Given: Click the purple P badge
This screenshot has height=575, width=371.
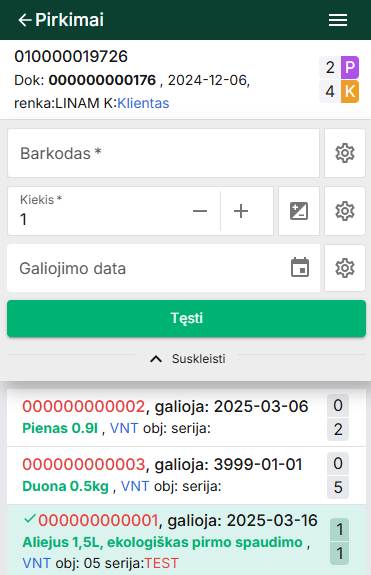Looking at the screenshot, I should tap(350, 67).
